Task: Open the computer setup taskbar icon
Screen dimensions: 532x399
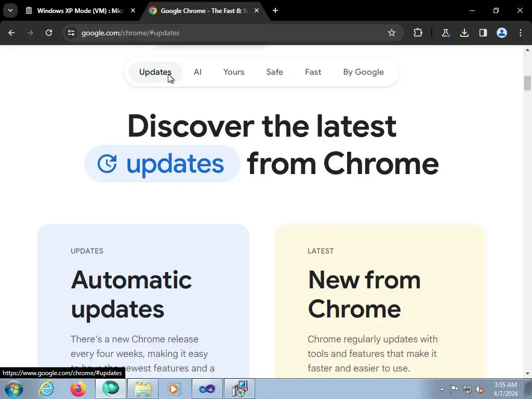Action: [240, 389]
